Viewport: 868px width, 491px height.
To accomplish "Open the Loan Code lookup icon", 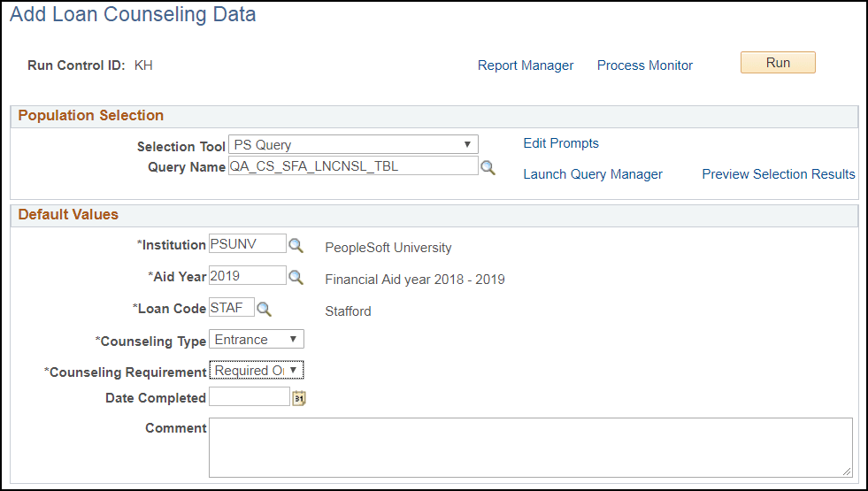I will (264, 309).
